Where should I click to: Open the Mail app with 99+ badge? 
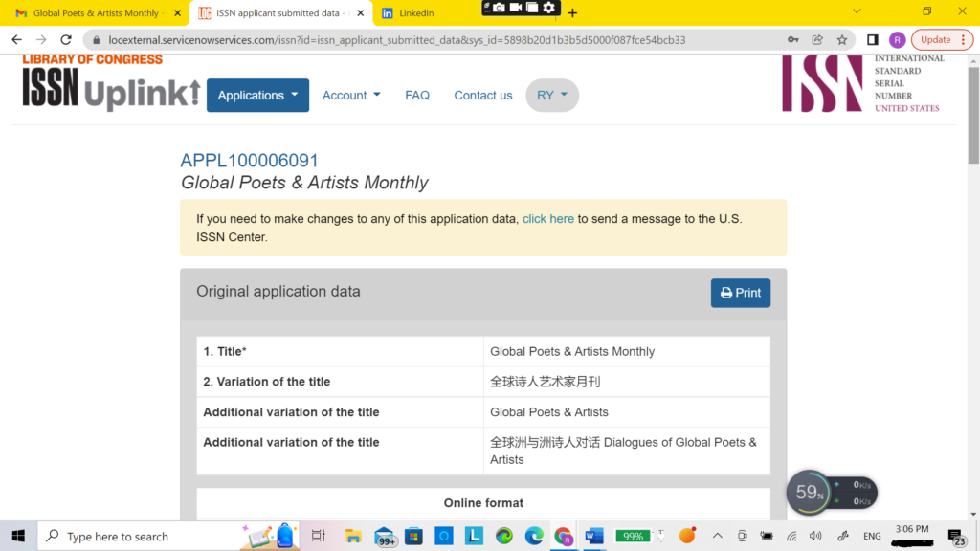[385, 536]
